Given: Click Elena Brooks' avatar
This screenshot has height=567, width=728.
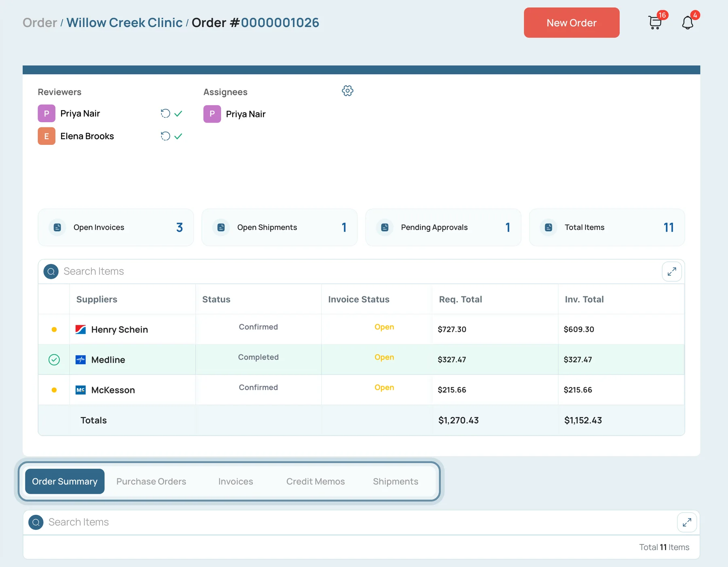Looking at the screenshot, I should tap(47, 136).
